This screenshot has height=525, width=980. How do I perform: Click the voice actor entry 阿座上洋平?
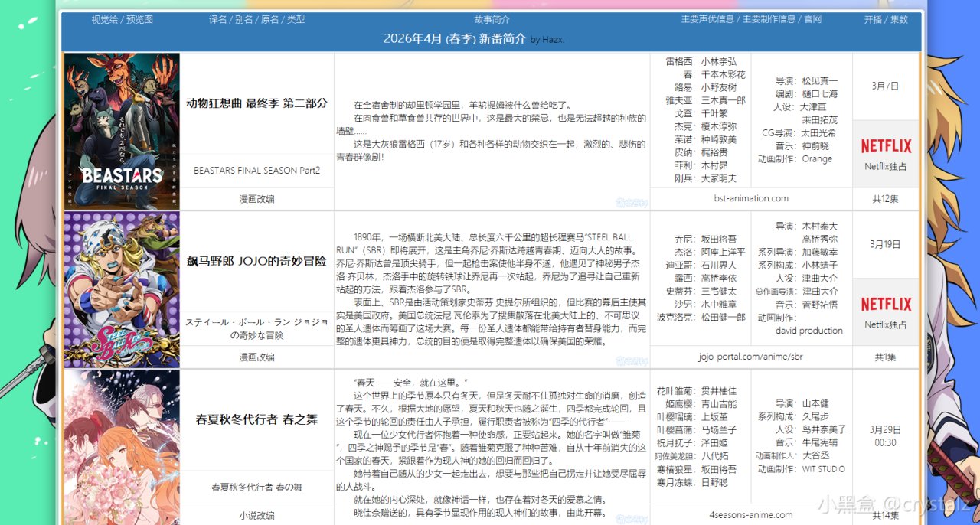coord(724,252)
